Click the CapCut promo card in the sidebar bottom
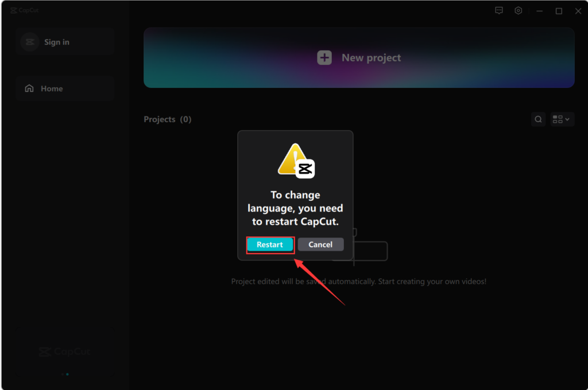The image size is (588, 390). pos(65,352)
